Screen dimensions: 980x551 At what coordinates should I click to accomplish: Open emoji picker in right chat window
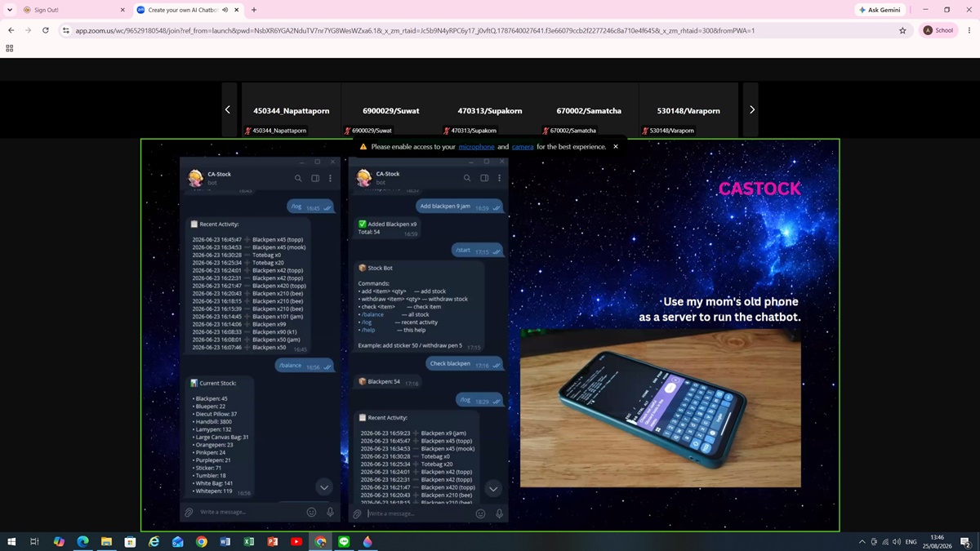tap(480, 513)
